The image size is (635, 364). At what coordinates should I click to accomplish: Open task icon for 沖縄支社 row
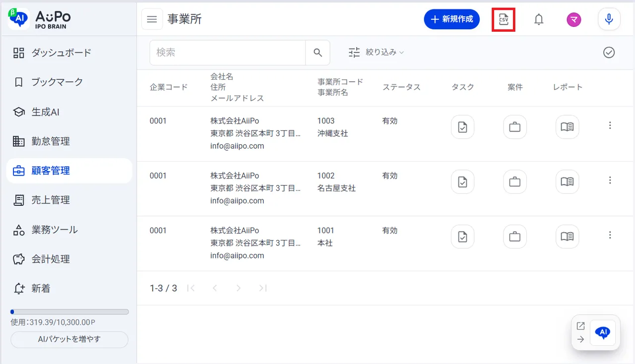(x=462, y=127)
